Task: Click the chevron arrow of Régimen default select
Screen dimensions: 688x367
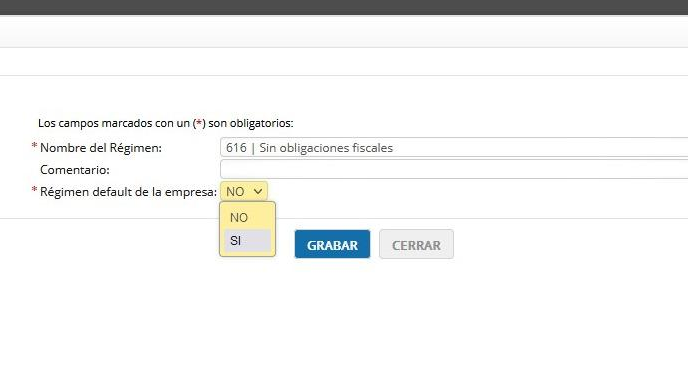Action: tap(258, 191)
